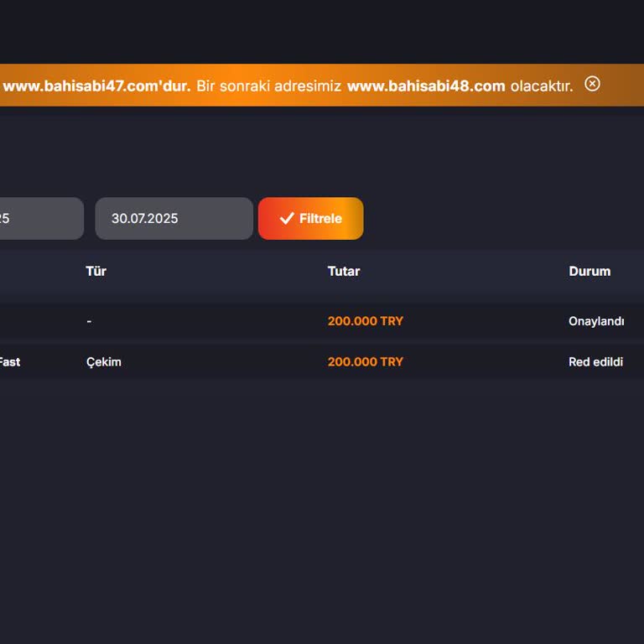Viewport: 644px width, 644px height.
Task: Click 200.000 TRY in the Red edildi row
Action: click(365, 362)
